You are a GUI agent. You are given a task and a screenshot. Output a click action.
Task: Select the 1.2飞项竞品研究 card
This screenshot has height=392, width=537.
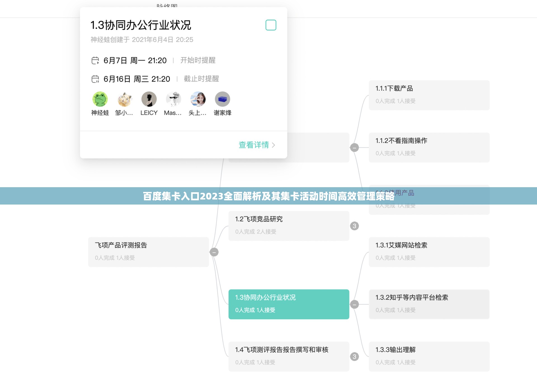click(289, 226)
